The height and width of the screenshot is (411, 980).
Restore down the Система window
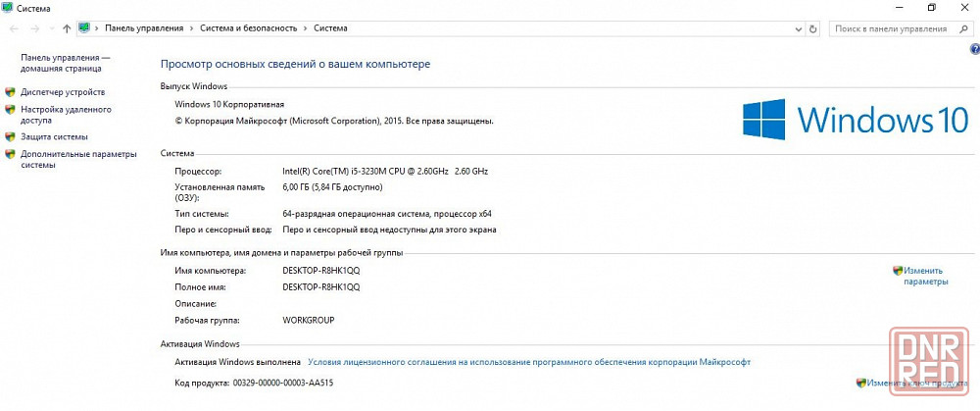pyautogui.click(x=932, y=8)
